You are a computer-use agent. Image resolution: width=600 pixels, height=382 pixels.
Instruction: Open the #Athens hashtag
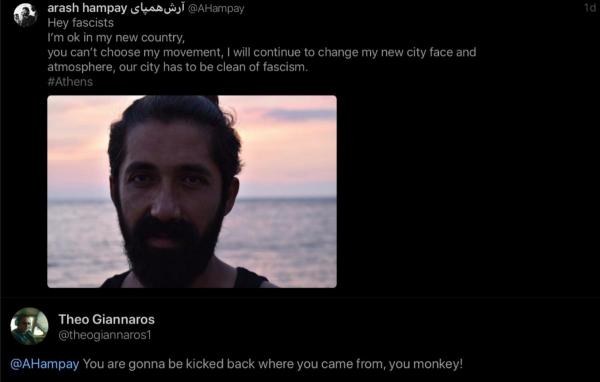click(70, 82)
